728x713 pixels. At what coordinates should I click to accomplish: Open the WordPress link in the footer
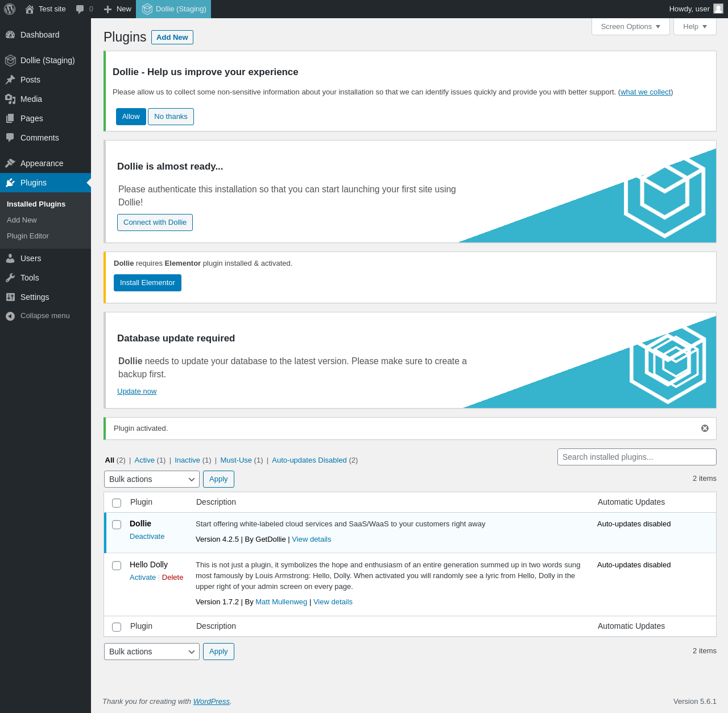[212, 702]
